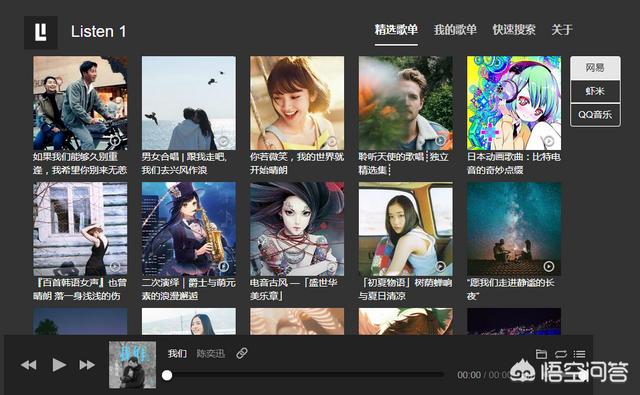The width and height of the screenshot is (640, 395).
Task: Open the 快速搜索 tab
Action: tap(514, 30)
